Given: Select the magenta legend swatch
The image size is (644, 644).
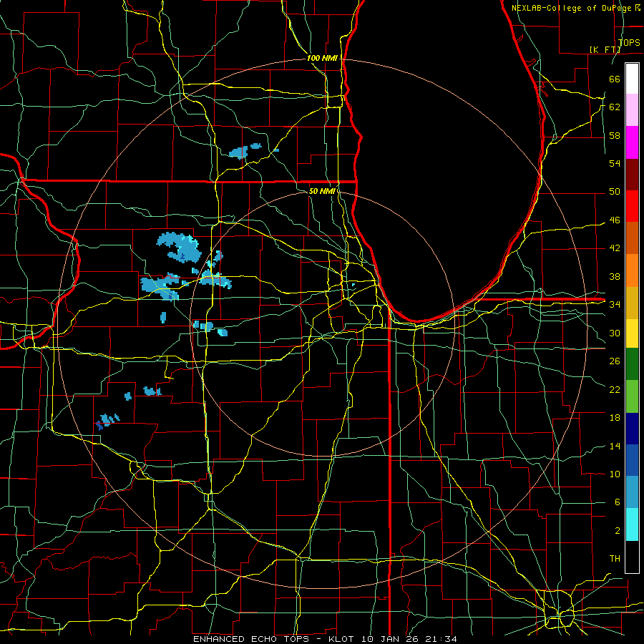Looking at the screenshot, I should (x=632, y=142).
